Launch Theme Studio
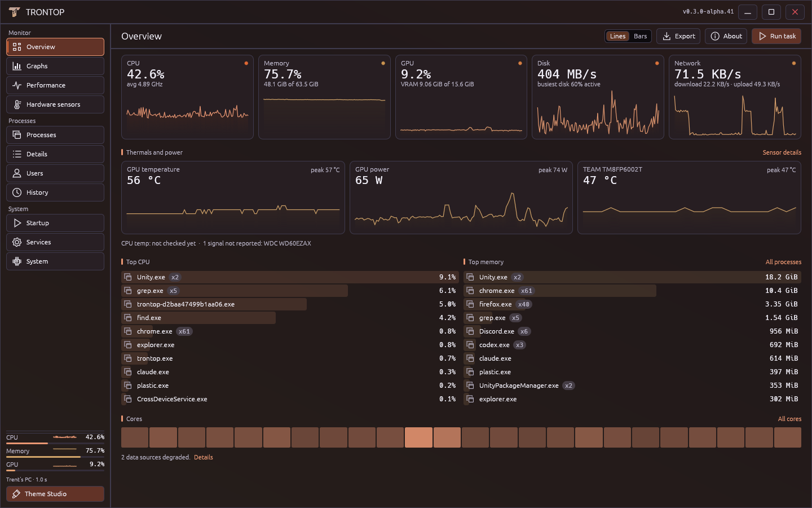 coord(55,494)
